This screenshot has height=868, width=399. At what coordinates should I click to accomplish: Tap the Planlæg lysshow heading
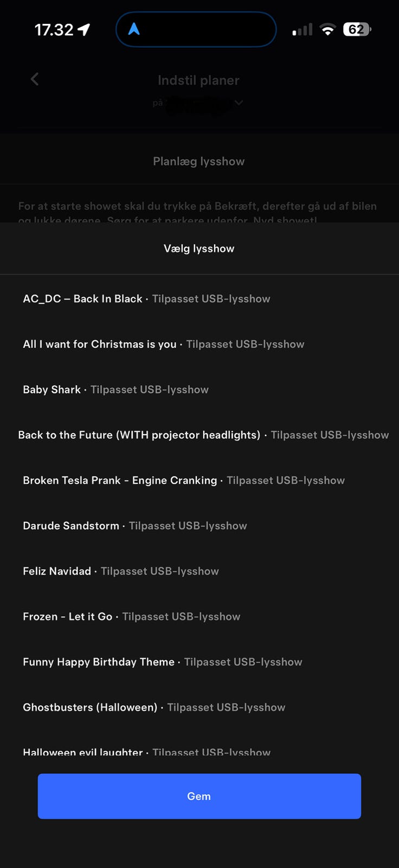(199, 161)
